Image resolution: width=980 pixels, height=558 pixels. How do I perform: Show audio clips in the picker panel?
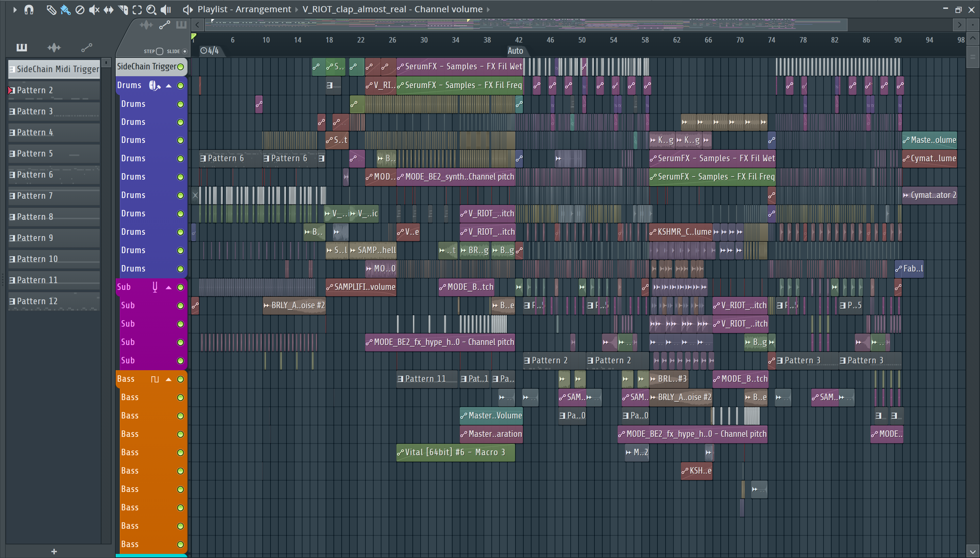(x=54, y=47)
